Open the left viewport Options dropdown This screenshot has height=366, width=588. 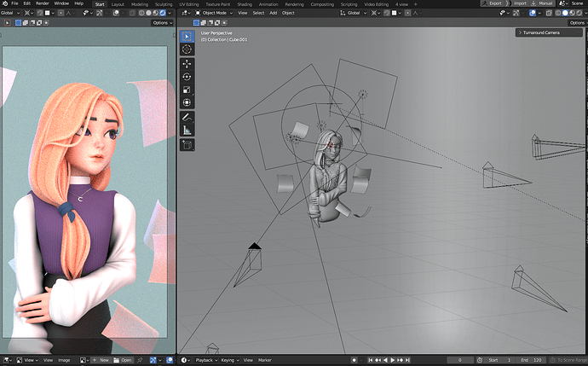point(163,23)
